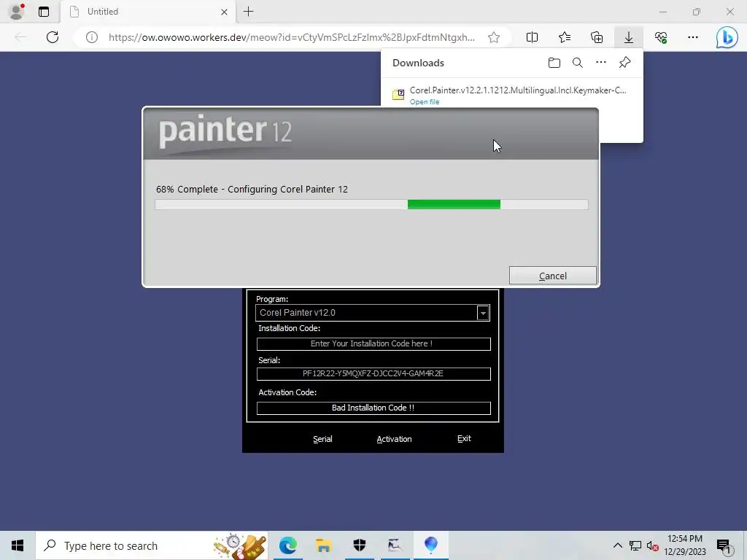The height and width of the screenshot is (560, 747).
Task: Open the Favorites list icon
Action: tap(565, 37)
